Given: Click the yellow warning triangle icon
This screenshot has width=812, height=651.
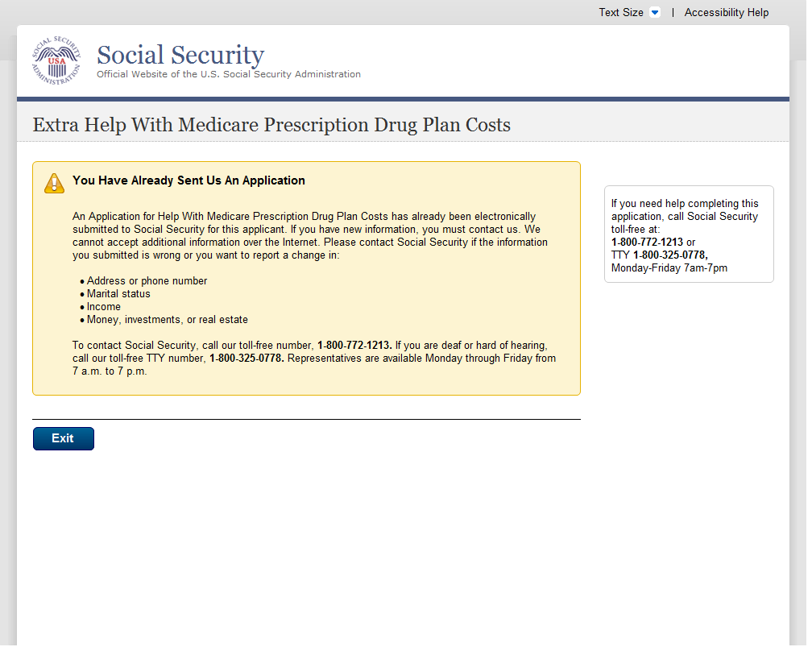Looking at the screenshot, I should tap(54, 184).
